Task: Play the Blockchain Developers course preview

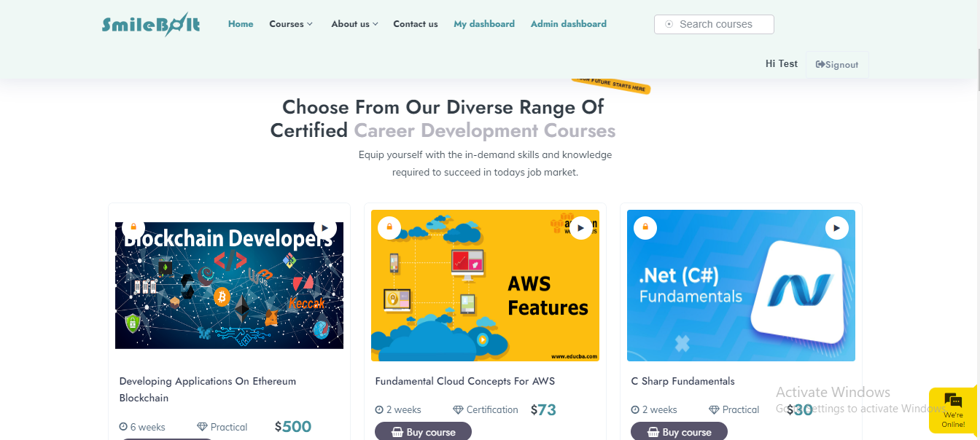Action: tap(325, 228)
